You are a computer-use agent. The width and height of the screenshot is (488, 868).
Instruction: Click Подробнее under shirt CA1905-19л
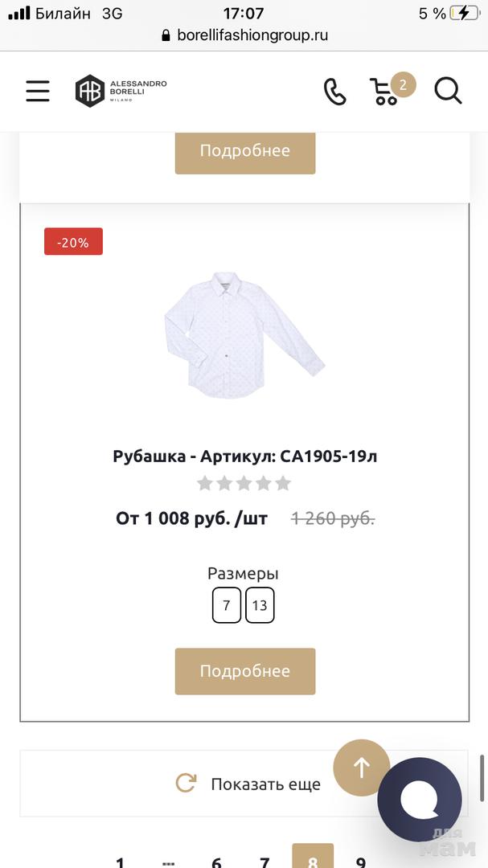(245, 671)
